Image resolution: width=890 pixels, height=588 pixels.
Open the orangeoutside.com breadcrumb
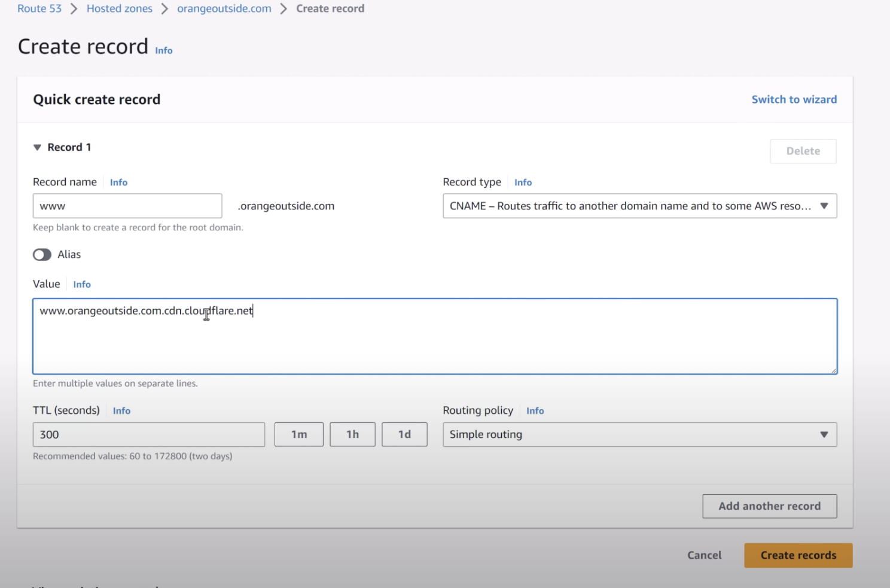coord(224,8)
